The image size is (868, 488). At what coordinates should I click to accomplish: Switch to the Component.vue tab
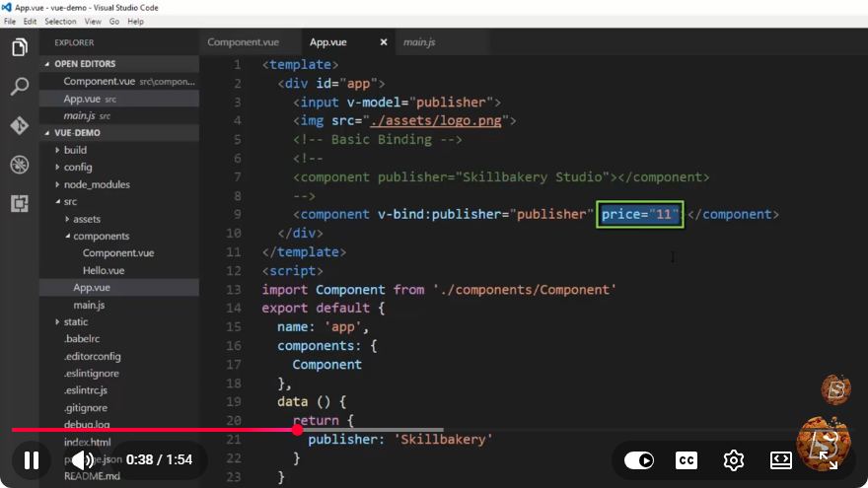(x=243, y=42)
